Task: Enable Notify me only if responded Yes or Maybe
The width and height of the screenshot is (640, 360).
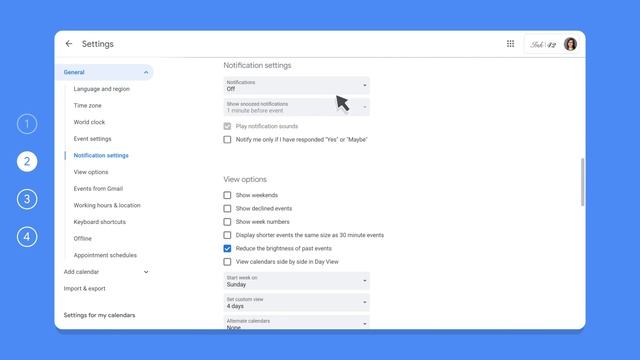Action: click(x=227, y=140)
